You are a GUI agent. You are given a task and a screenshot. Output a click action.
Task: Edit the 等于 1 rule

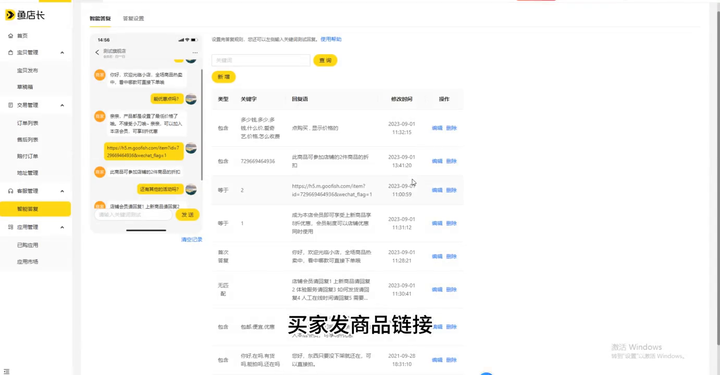point(437,223)
